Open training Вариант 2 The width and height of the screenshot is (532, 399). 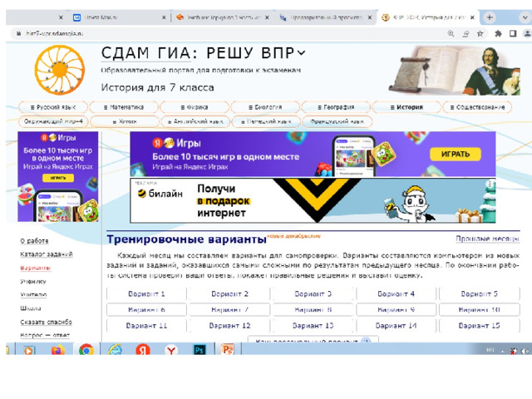(x=229, y=293)
